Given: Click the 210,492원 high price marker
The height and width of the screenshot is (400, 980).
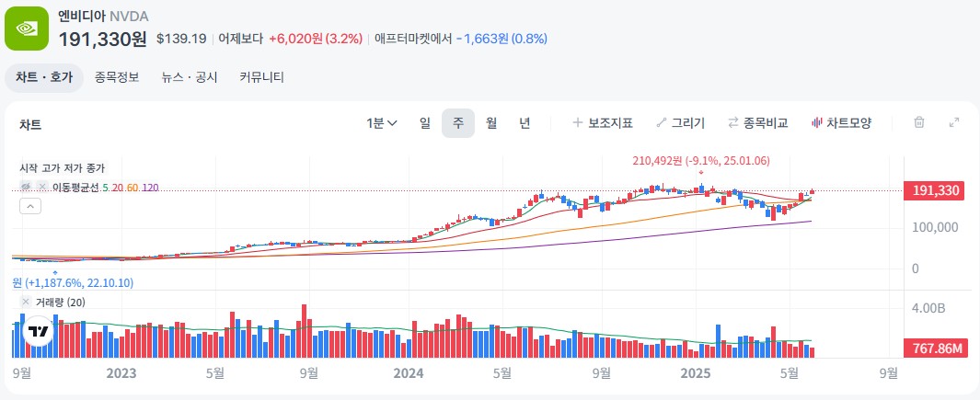Looking at the screenshot, I should tap(701, 161).
